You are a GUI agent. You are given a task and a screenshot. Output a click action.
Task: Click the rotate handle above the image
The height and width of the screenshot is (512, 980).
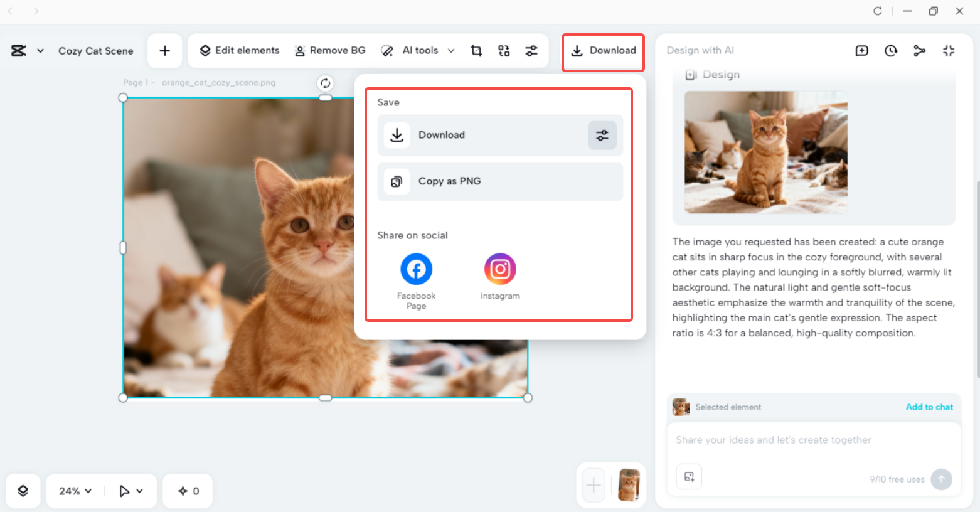click(x=325, y=83)
